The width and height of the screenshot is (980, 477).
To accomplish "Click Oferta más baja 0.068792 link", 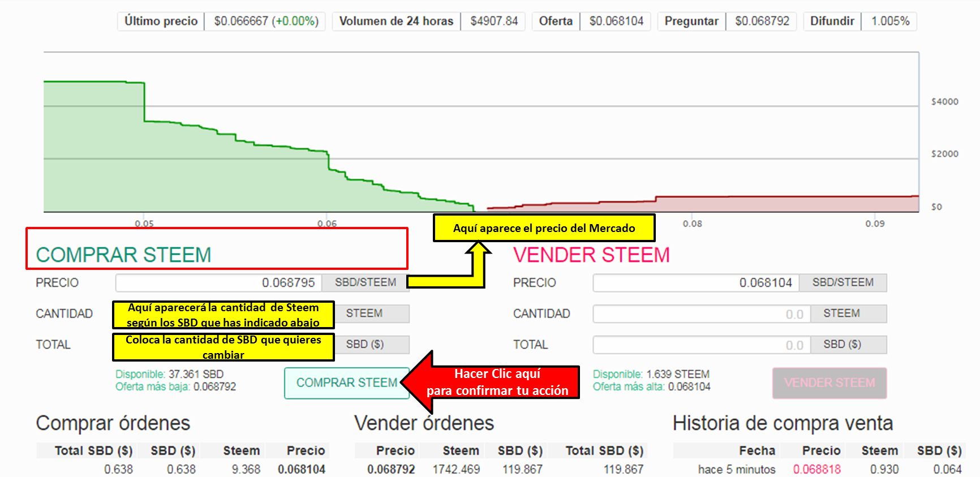I will 175,386.
